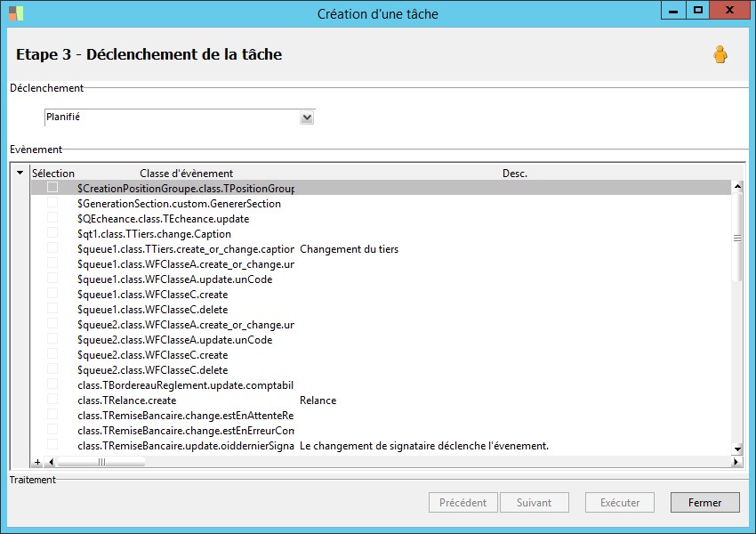Check box for $queue1.class.WFClasseC.create
Image resolution: width=756 pixels, height=534 pixels.
pyautogui.click(x=52, y=293)
